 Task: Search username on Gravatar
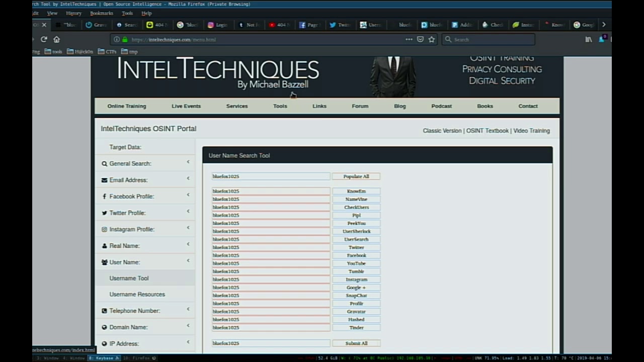click(x=356, y=312)
